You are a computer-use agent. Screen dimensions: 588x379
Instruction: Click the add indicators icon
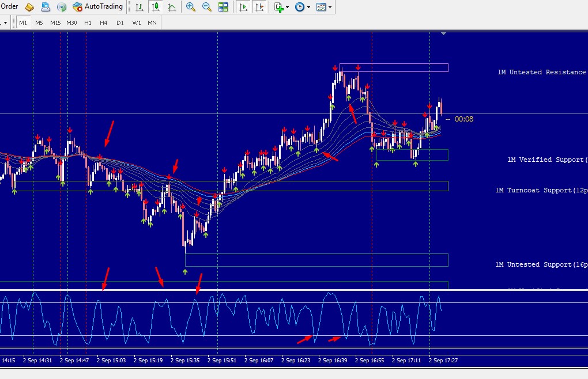tap(278, 7)
